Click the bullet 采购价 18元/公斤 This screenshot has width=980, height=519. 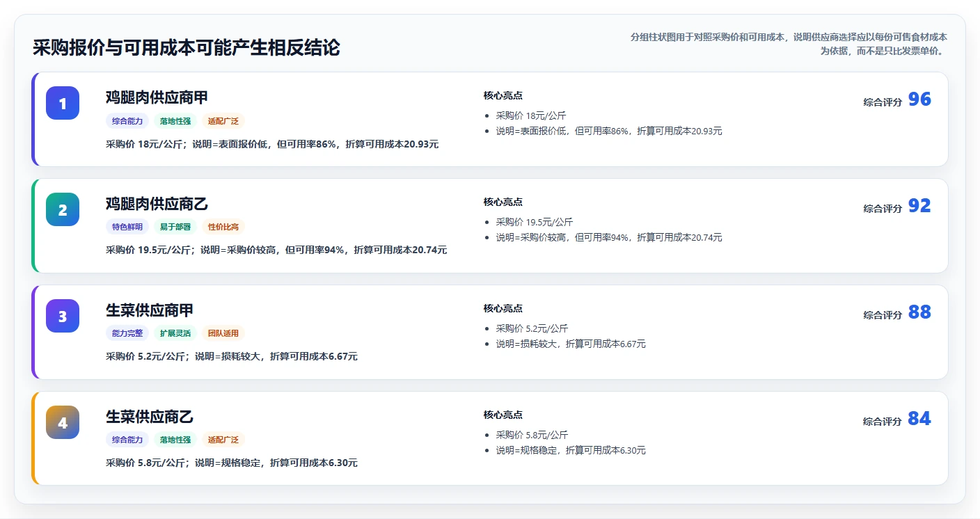click(531, 115)
